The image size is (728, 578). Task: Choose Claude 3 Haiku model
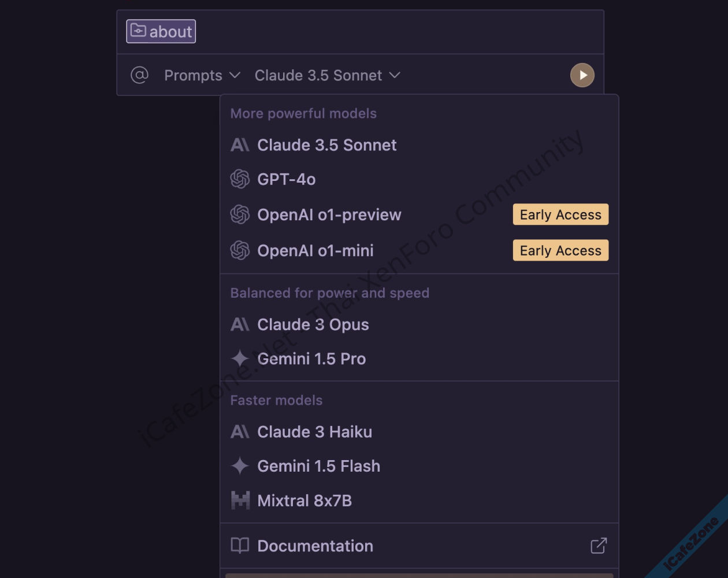(x=314, y=432)
